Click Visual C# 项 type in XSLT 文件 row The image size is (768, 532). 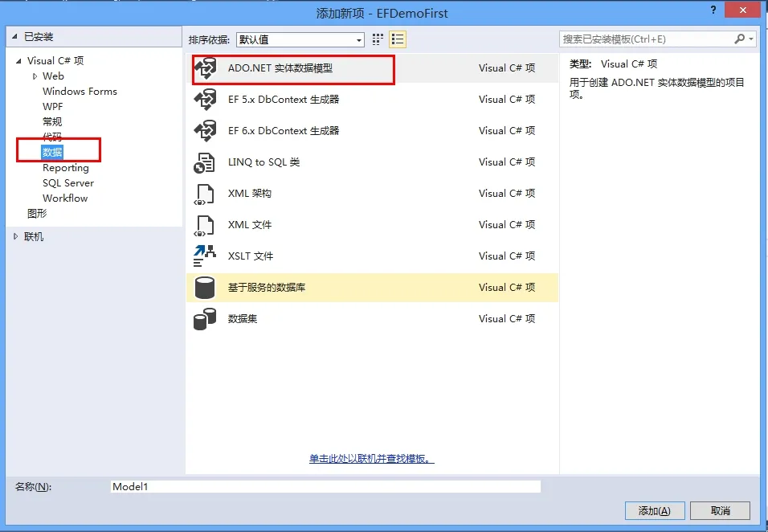[x=507, y=256]
